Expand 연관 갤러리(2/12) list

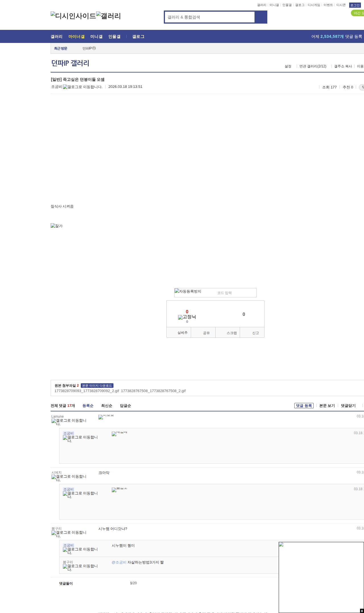[x=313, y=66]
